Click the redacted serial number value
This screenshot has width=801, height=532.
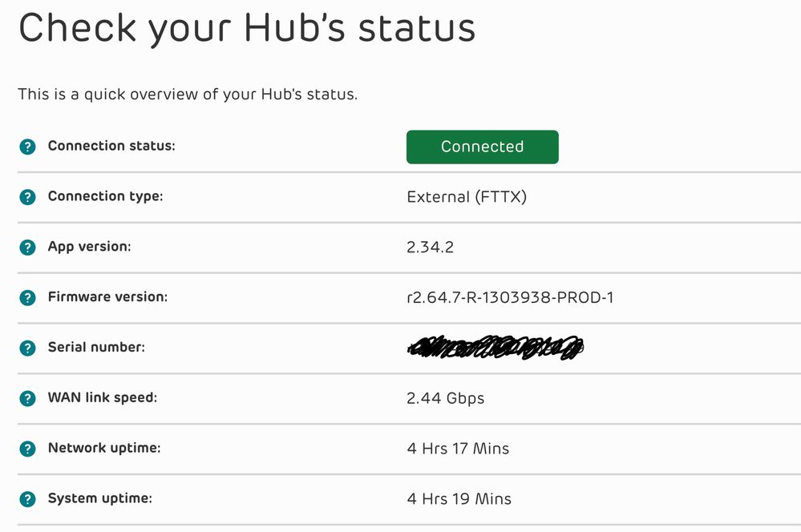coord(496,348)
